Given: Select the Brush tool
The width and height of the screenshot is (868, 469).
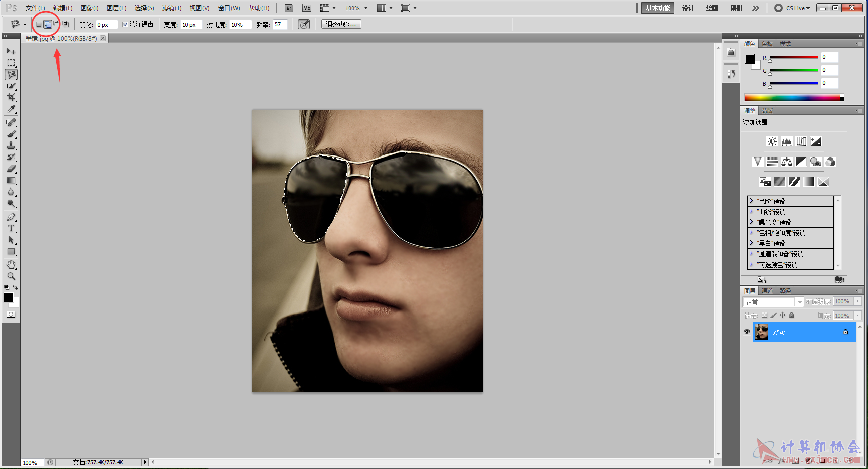Looking at the screenshot, I should tap(11, 134).
